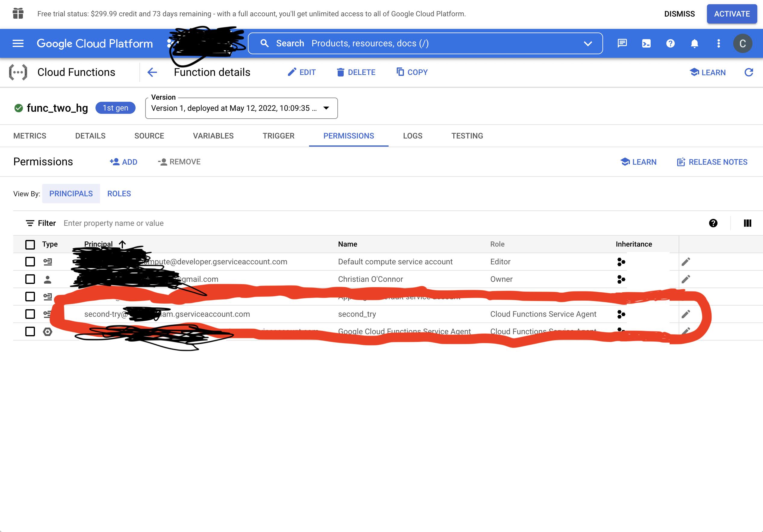This screenshot has height=532, width=763.
Task: Click the 1st gen badge
Action: [115, 108]
